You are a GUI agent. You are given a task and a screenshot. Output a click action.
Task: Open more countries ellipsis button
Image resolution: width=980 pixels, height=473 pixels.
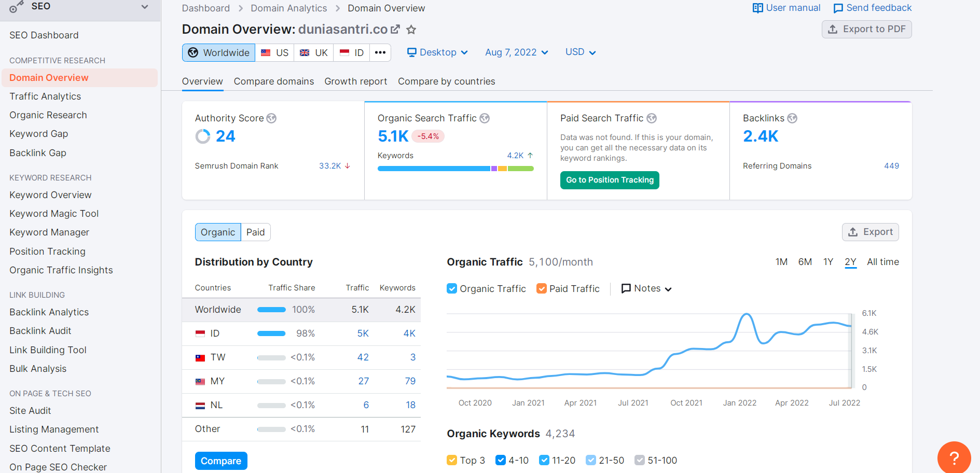tap(380, 52)
